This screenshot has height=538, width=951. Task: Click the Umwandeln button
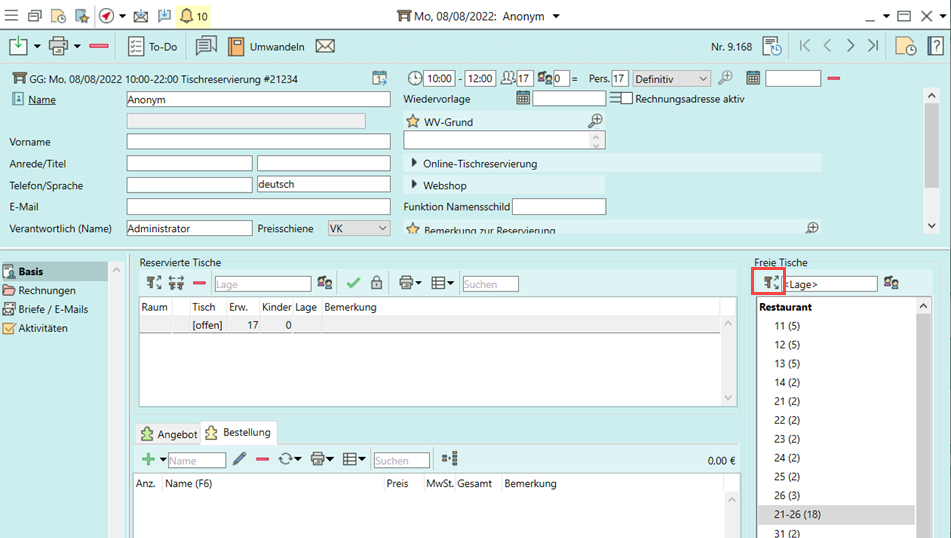point(266,46)
